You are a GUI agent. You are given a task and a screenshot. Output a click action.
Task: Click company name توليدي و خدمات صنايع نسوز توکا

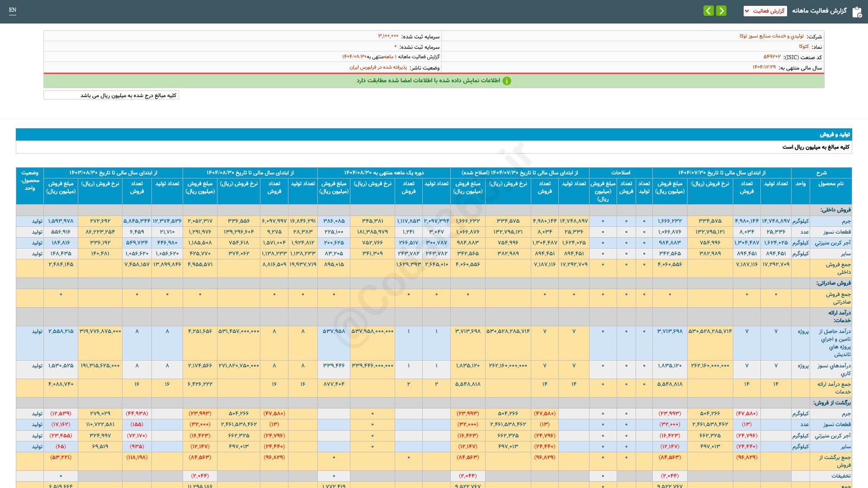pyautogui.click(x=771, y=36)
